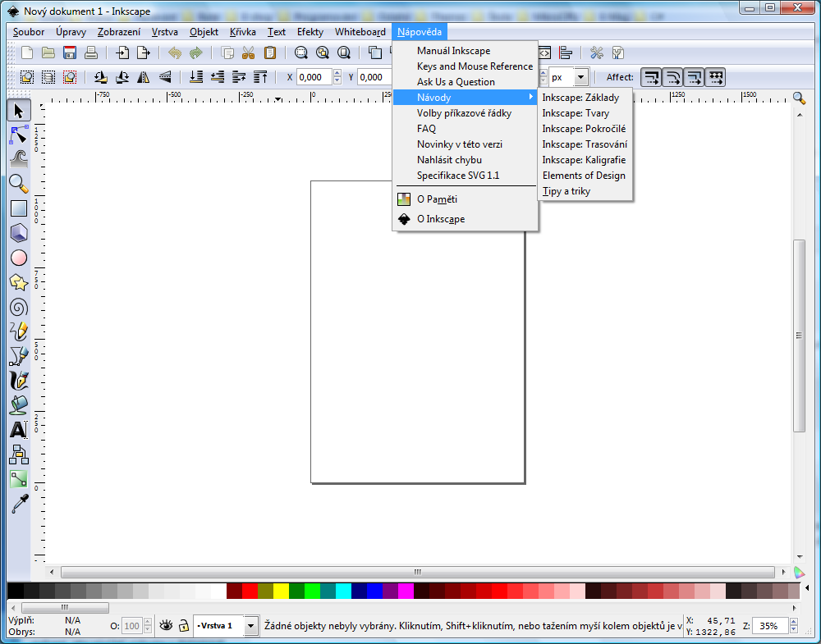The width and height of the screenshot is (821, 644).
Task: Click the Print icon
Action: point(91,53)
